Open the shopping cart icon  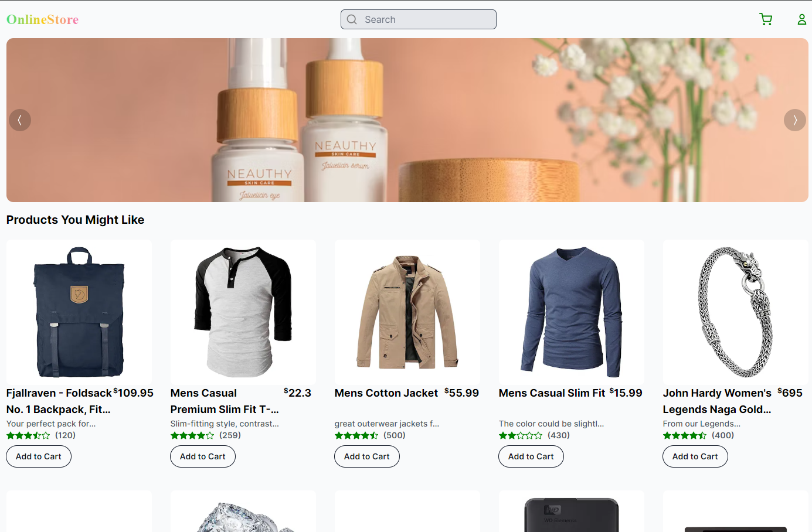pos(766,19)
